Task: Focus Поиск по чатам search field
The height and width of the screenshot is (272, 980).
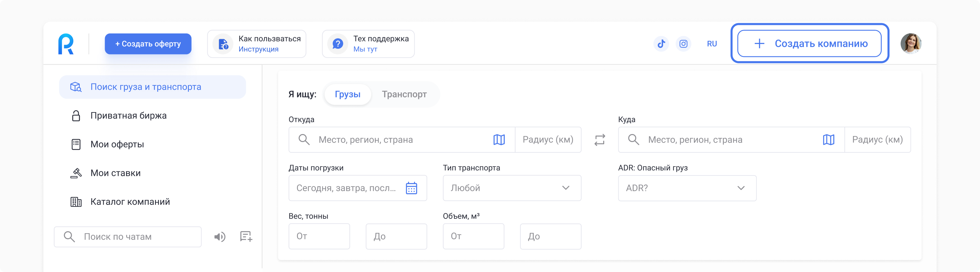Action: [128, 237]
